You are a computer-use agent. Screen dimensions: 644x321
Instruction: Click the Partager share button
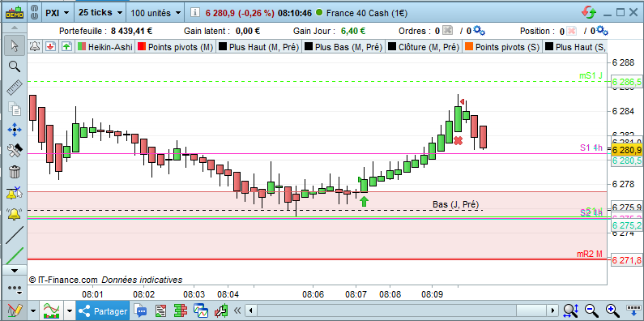[104, 311]
